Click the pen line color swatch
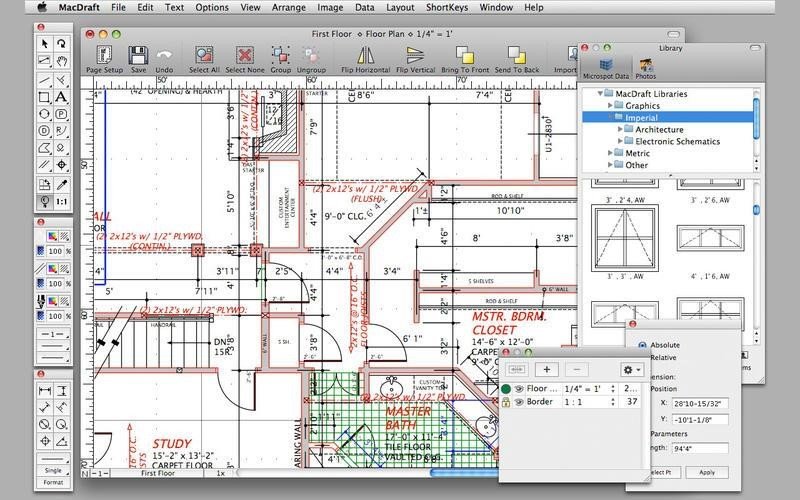800x500 pixels. [x=52, y=268]
